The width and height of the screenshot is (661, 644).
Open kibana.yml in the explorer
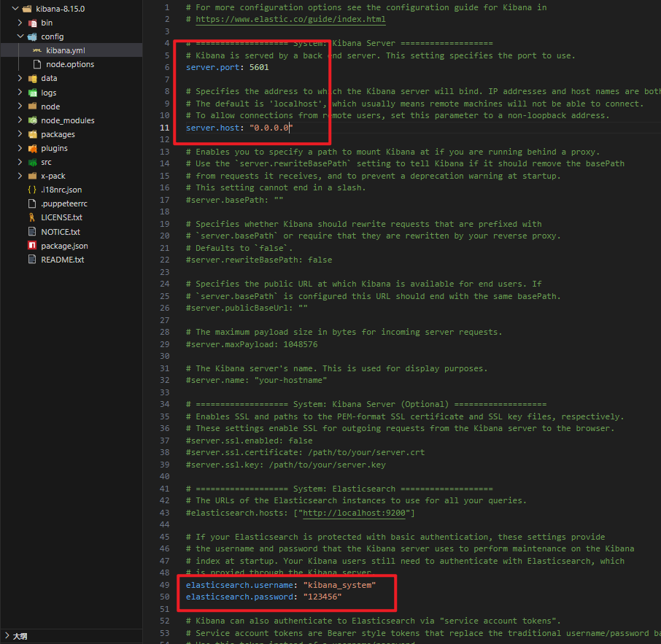pos(66,50)
